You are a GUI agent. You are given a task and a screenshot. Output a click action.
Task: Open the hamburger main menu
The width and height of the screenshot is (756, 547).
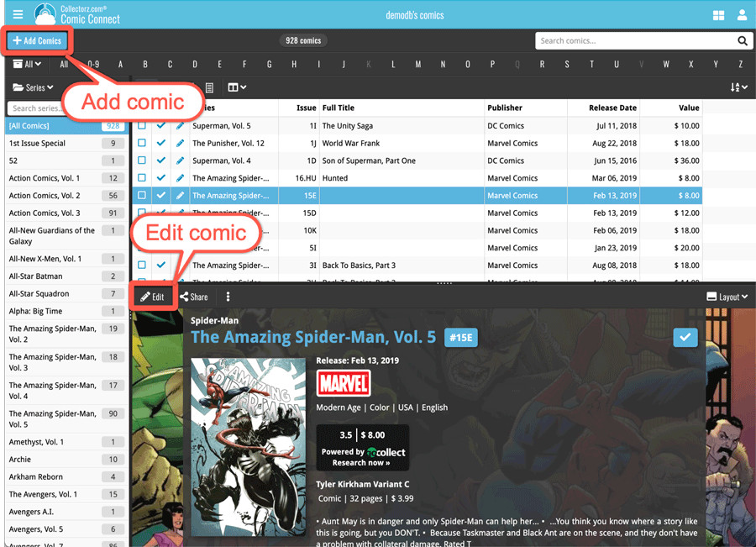point(18,14)
